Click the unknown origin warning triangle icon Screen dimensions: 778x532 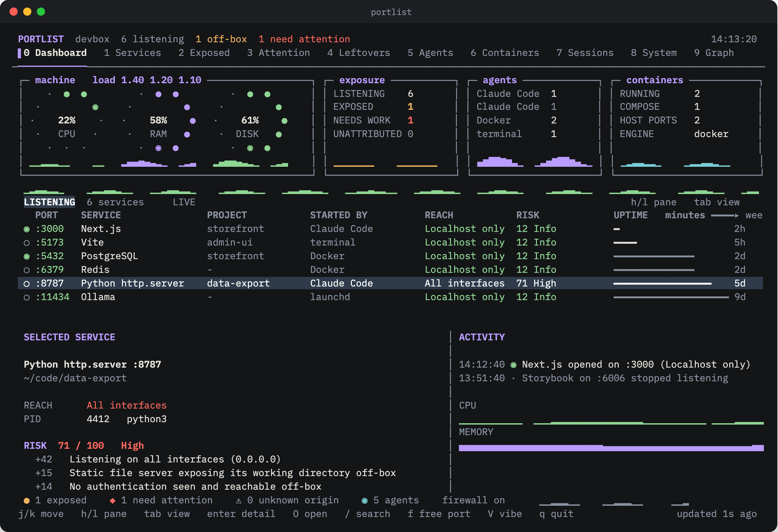239,501
